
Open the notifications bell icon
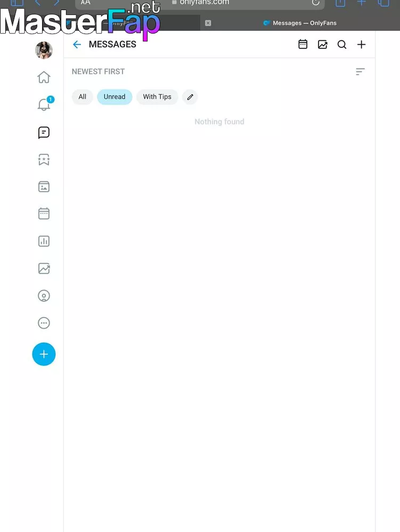[x=44, y=104]
